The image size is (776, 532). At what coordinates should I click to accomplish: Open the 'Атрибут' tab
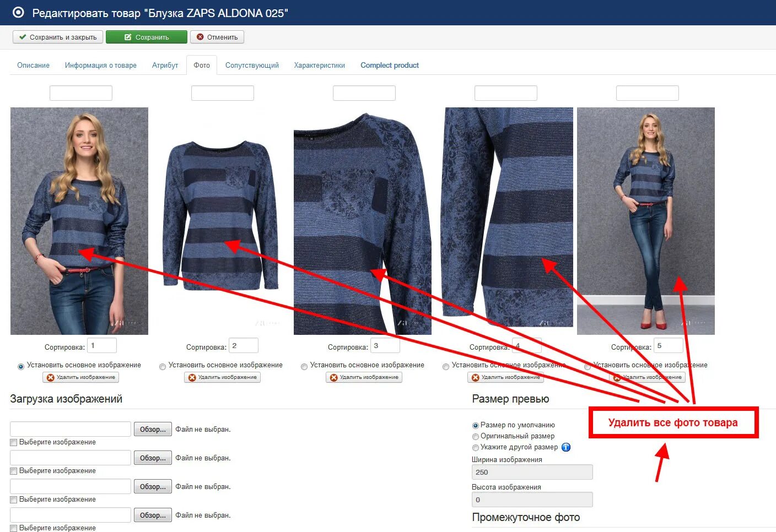(165, 65)
